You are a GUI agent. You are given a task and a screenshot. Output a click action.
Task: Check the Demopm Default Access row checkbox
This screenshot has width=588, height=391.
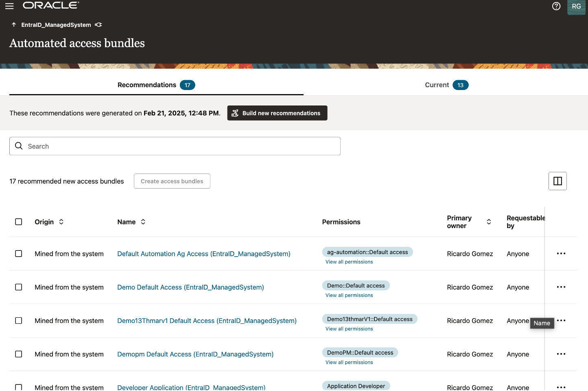pos(18,354)
